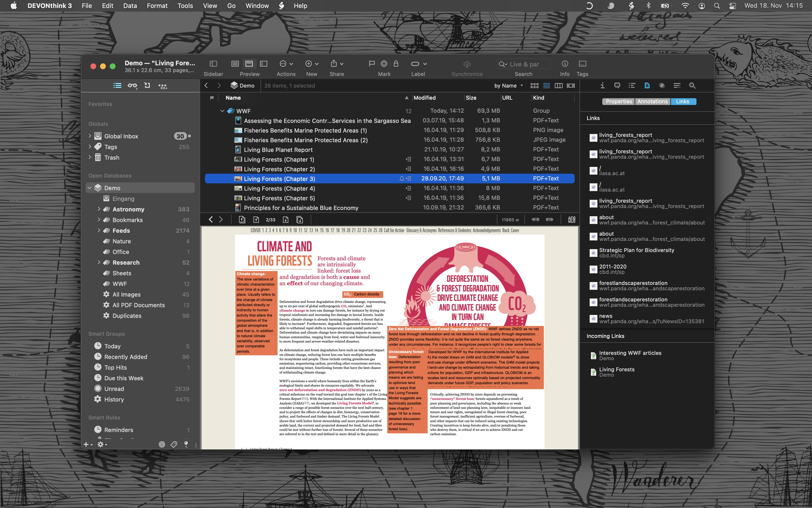Viewport: 812px width, 508px height.
Task: Click the tag filter icon in sidebar footer
Action: (x=174, y=445)
